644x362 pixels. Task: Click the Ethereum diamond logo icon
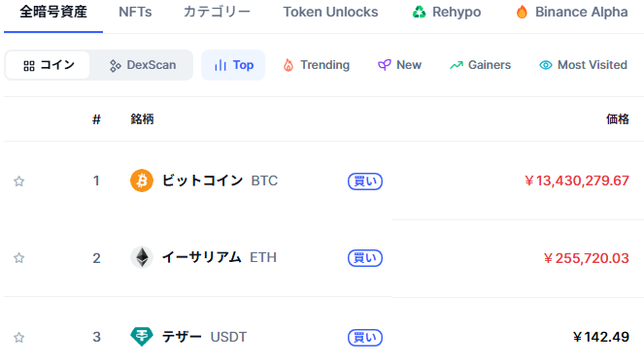coord(142,257)
